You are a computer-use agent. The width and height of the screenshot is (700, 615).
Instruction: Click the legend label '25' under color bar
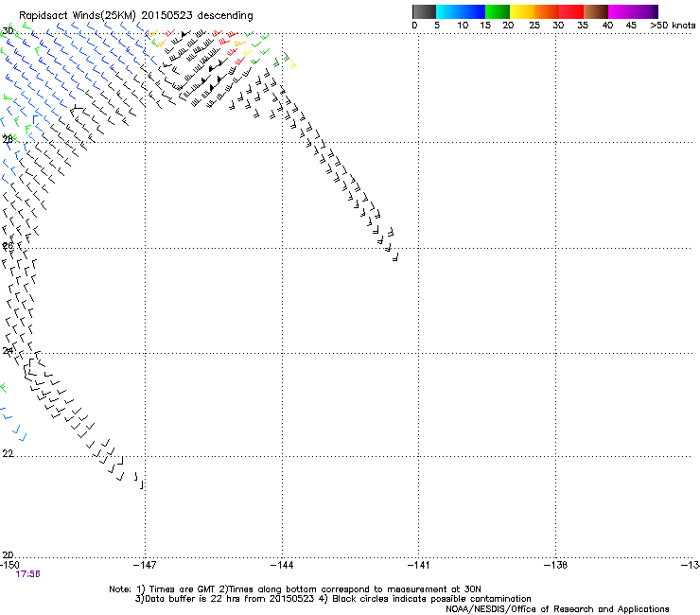(534, 26)
